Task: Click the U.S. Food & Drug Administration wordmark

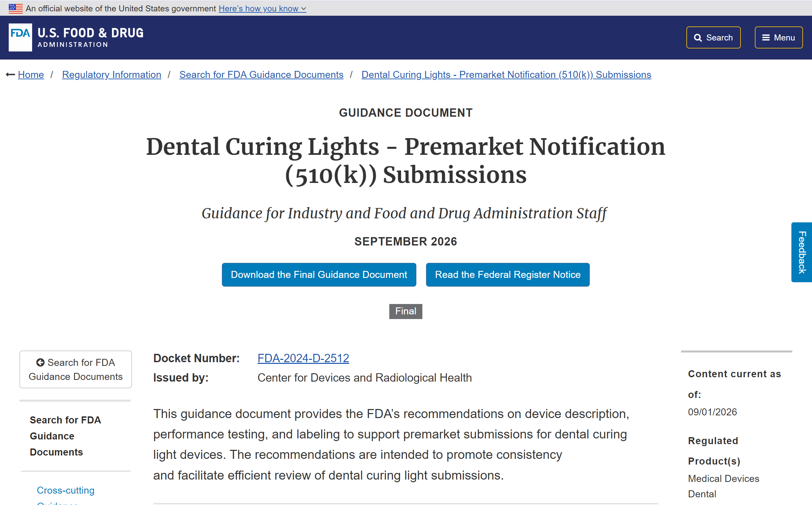Action: click(x=91, y=37)
